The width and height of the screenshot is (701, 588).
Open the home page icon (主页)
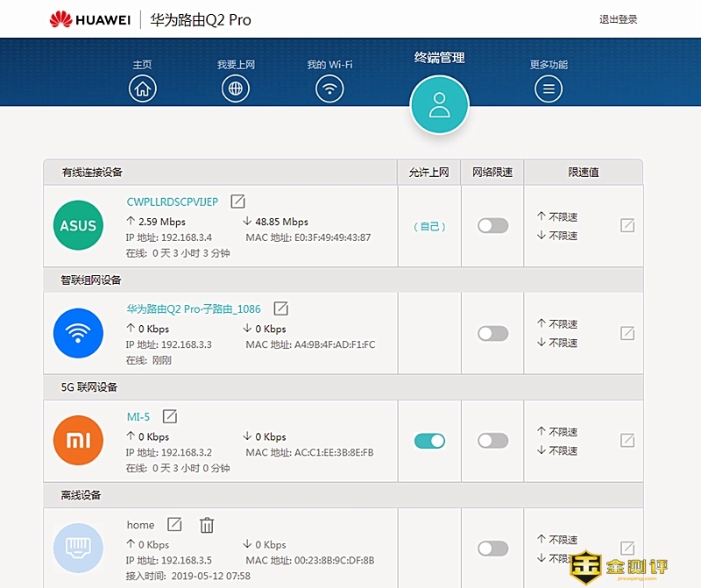[142, 89]
